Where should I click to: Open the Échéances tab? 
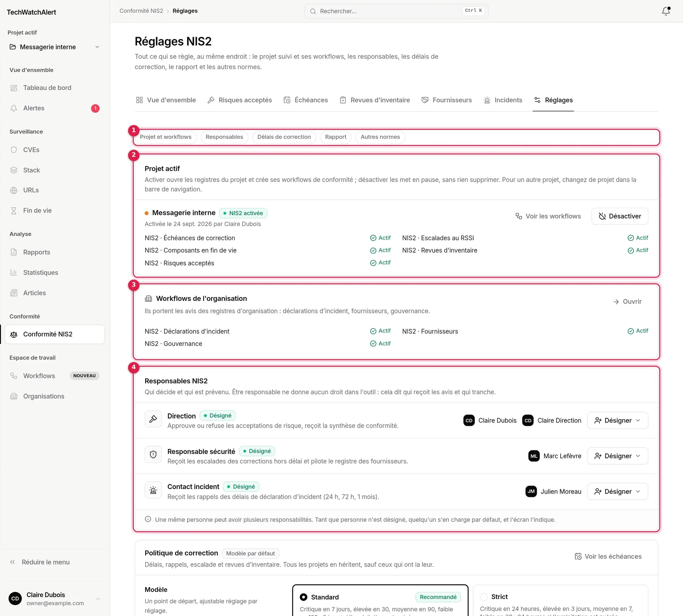(306, 100)
